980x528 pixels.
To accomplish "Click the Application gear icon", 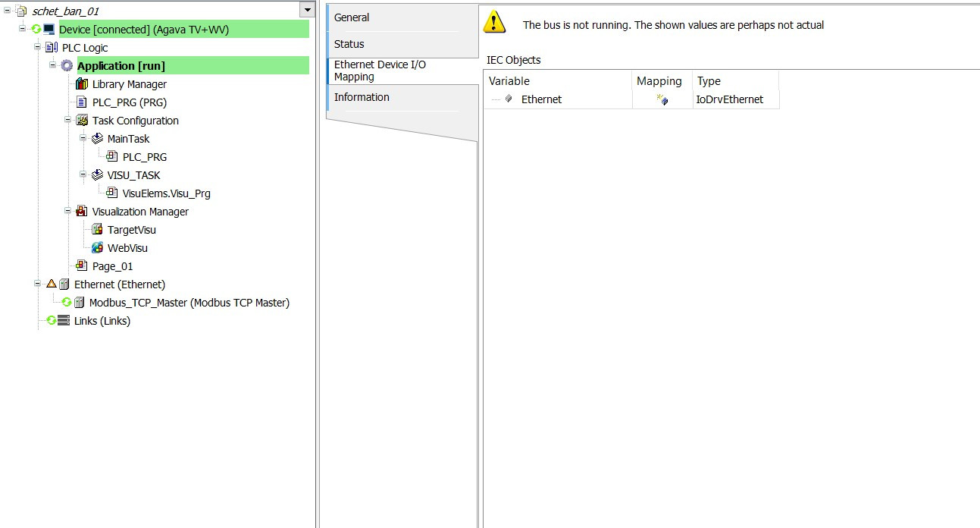I will click(67, 66).
